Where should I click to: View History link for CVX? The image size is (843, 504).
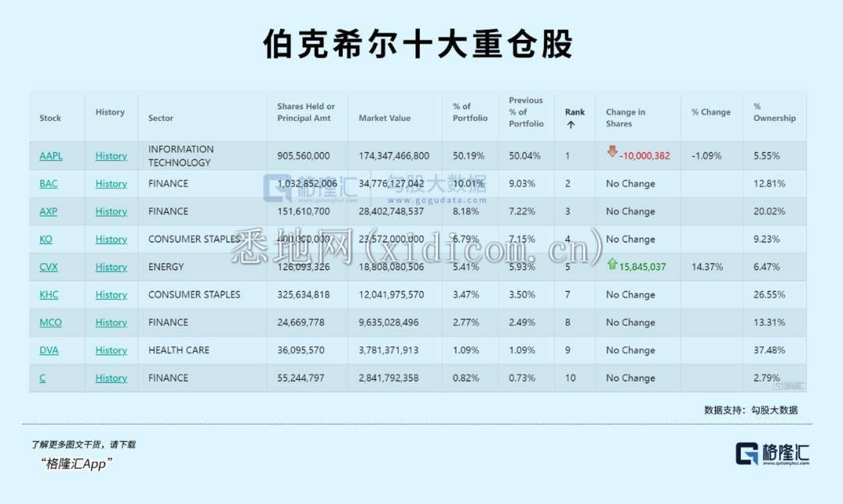(112, 267)
